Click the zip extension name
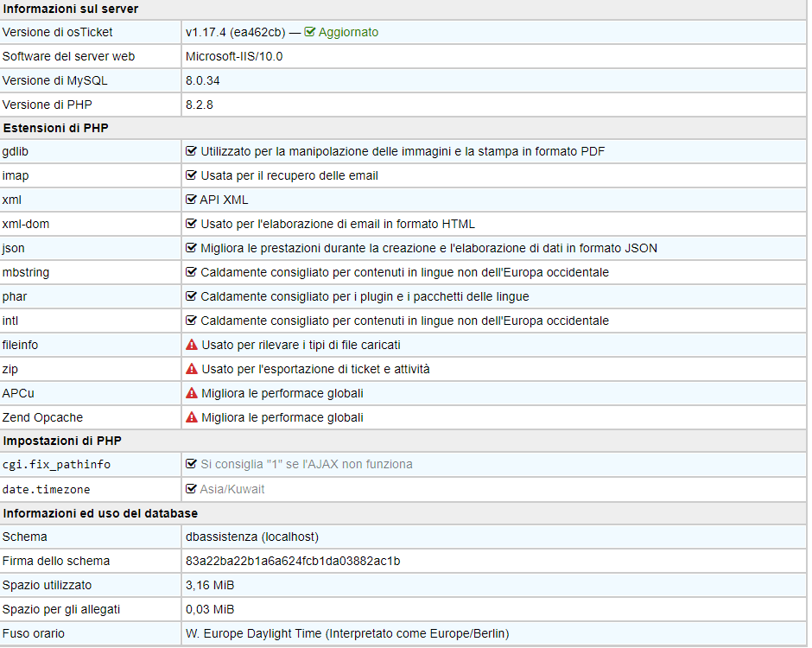The height and width of the screenshot is (648, 812). [x=10, y=369]
